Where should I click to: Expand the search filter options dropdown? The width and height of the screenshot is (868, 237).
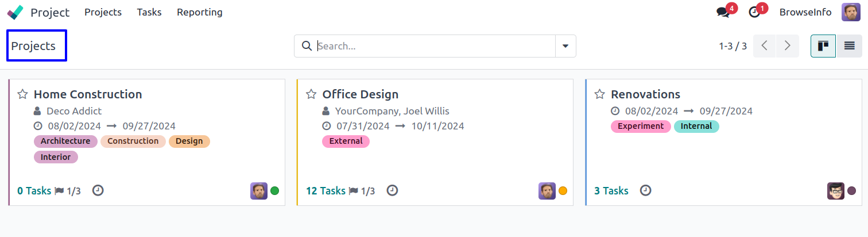point(565,46)
